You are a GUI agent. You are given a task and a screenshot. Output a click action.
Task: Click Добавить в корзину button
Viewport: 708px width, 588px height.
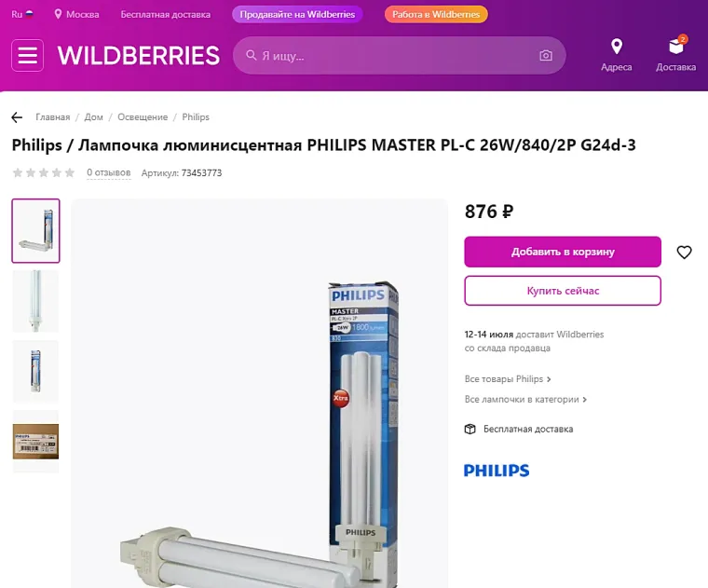coord(563,252)
